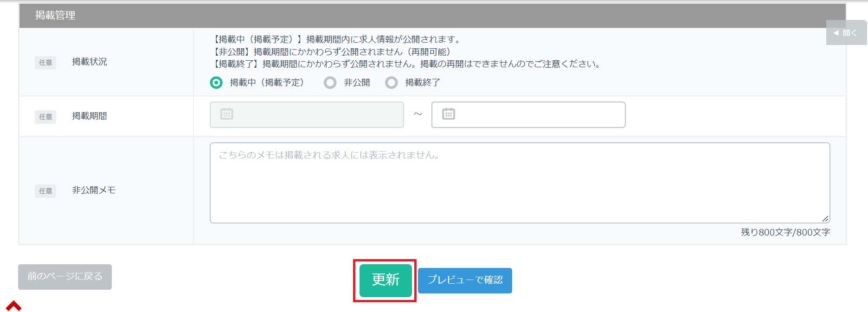Click the greyed-out start date field

[x=315, y=115]
